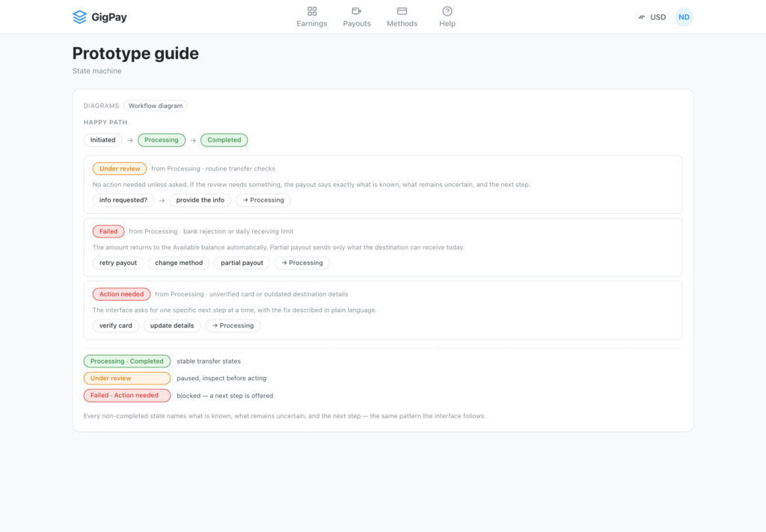Click the GigPay brand name

click(x=109, y=17)
